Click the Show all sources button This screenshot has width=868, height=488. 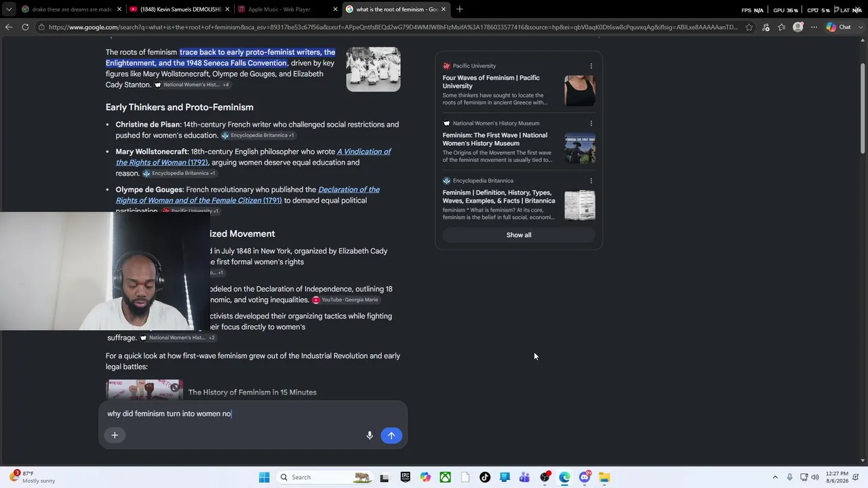point(519,235)
